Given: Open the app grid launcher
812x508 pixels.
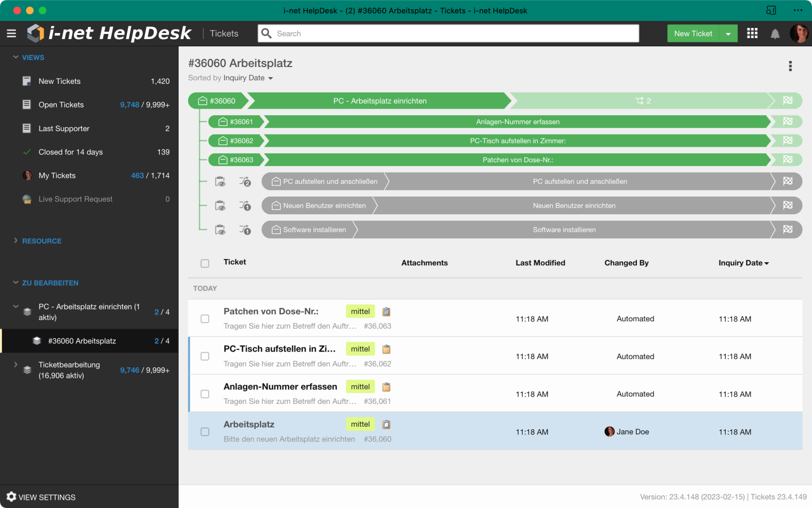Looking at the screenshot, I should click(752, 34).
